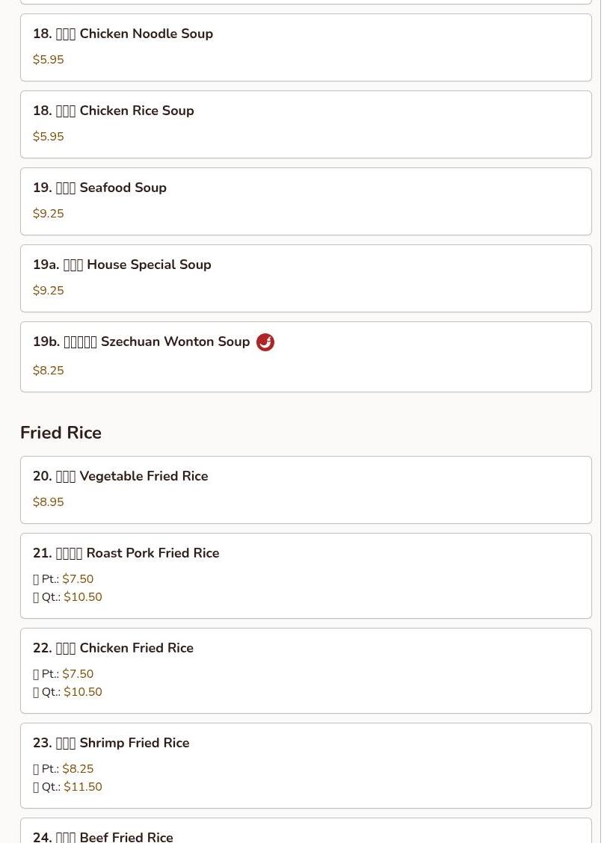This screenshot has width=616, height=843.
Task: Click the $8.95 Vegetable Fried Rice price
Action: coord(49,502)
